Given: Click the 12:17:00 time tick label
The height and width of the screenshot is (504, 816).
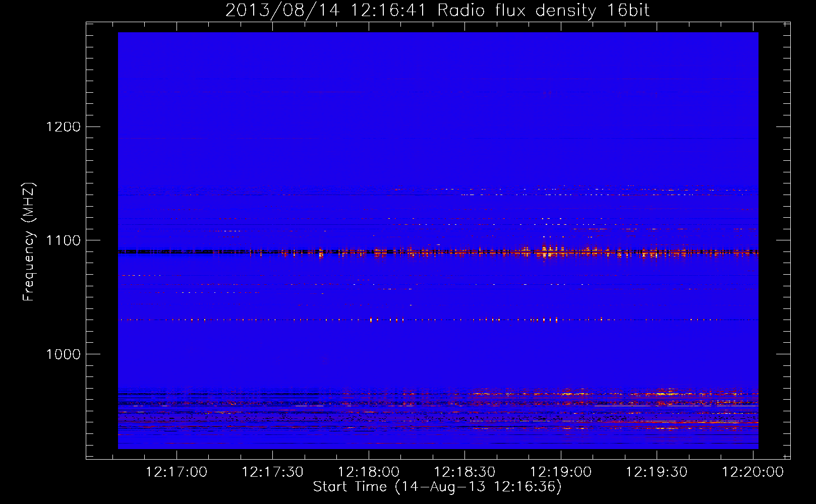Looking at the screenshot, I should pyautogui.click(x=176, y=472).
